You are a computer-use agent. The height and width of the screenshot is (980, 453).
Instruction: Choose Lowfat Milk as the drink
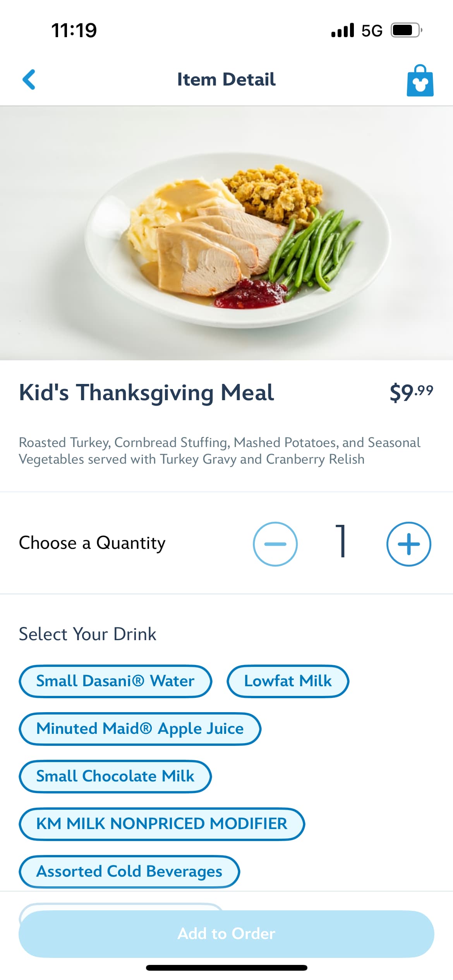288,681
